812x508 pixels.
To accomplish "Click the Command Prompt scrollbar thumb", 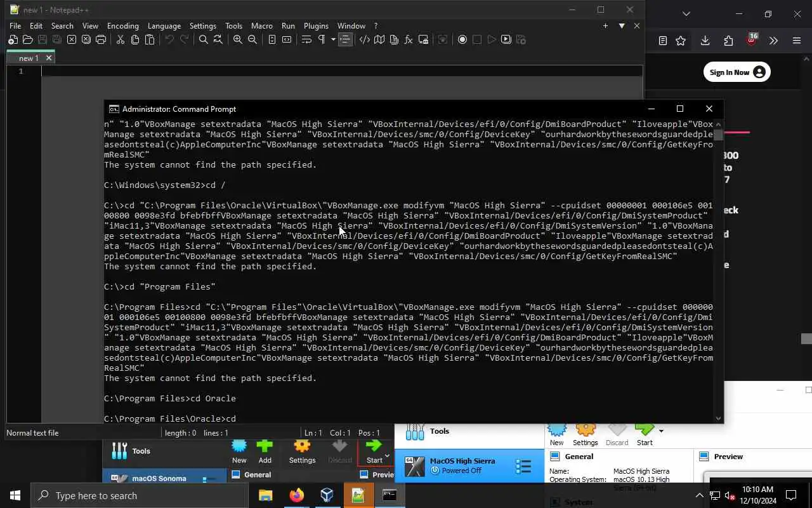I will (718, 135).
